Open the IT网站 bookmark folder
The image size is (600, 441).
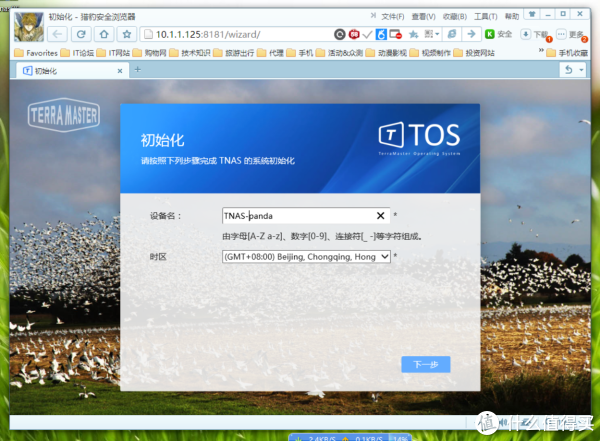tap(113, 53)
